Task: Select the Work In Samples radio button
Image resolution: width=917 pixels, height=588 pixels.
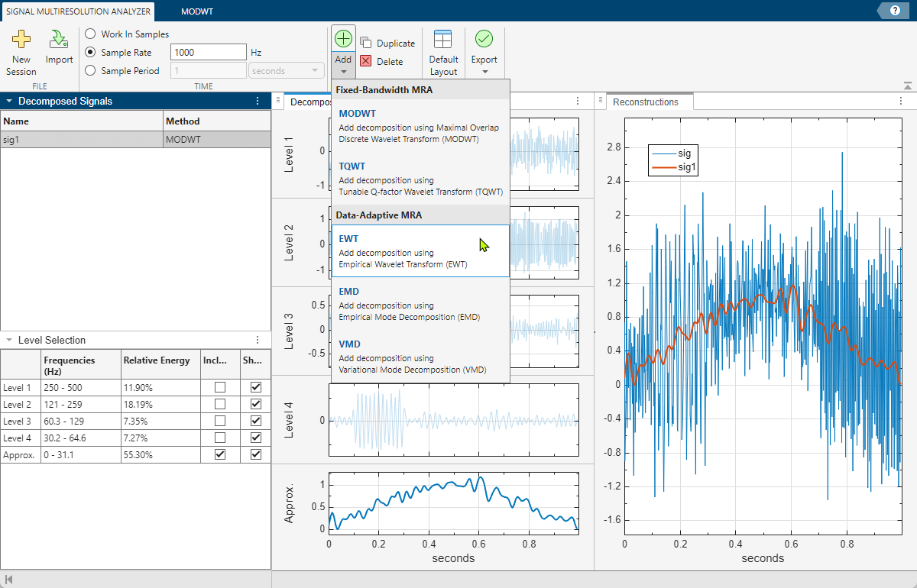Action: coord(89,34)
